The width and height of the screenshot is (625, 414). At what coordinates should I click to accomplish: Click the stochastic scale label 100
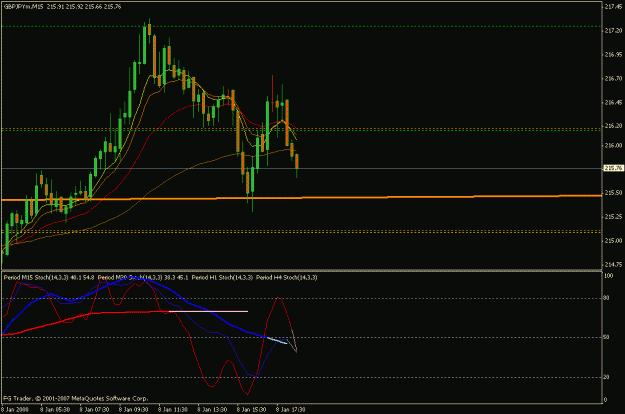609,275
